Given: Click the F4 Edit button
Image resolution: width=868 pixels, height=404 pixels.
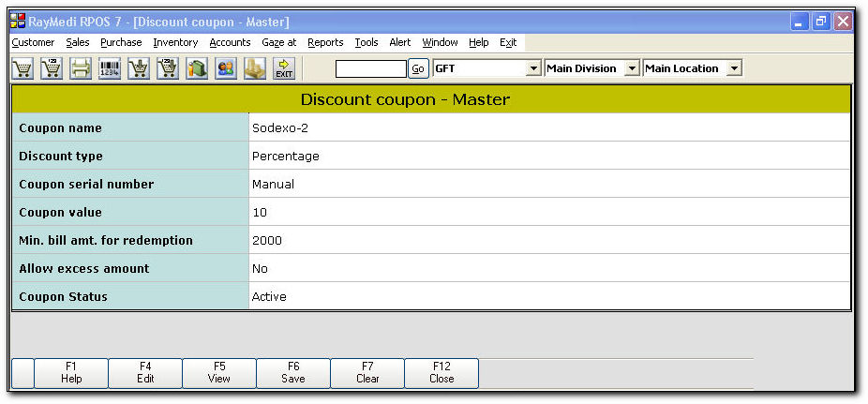Looking at the screenshot, I should pyautogui.click(x=145, y=373).
